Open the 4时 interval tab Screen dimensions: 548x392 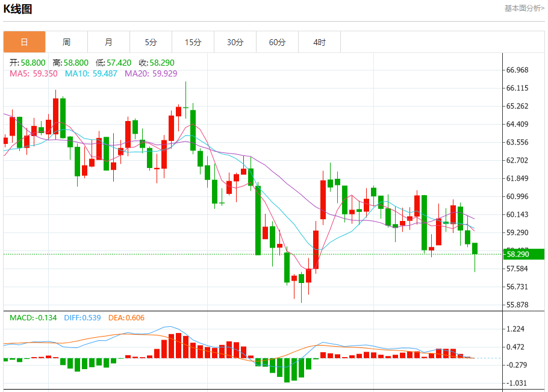pos(319,42)
